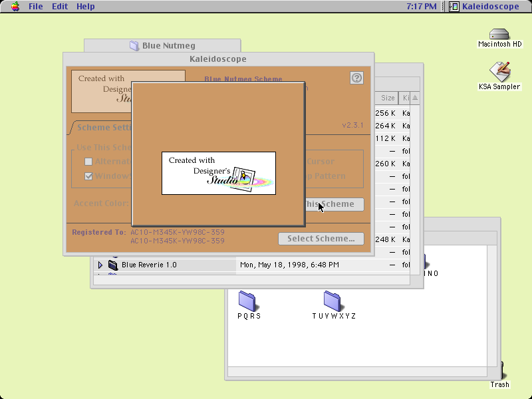Open the Kaleidoscope application menu

coord(484,7)
